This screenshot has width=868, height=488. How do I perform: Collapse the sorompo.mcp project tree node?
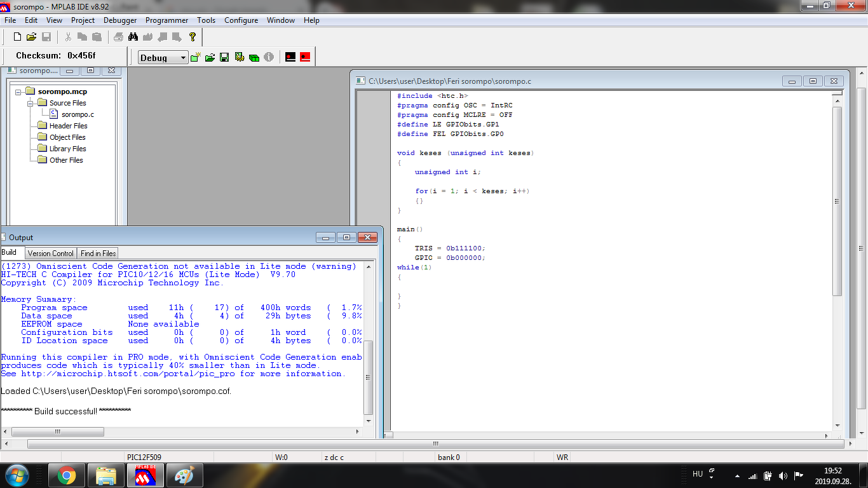click(x=19, y=92)
